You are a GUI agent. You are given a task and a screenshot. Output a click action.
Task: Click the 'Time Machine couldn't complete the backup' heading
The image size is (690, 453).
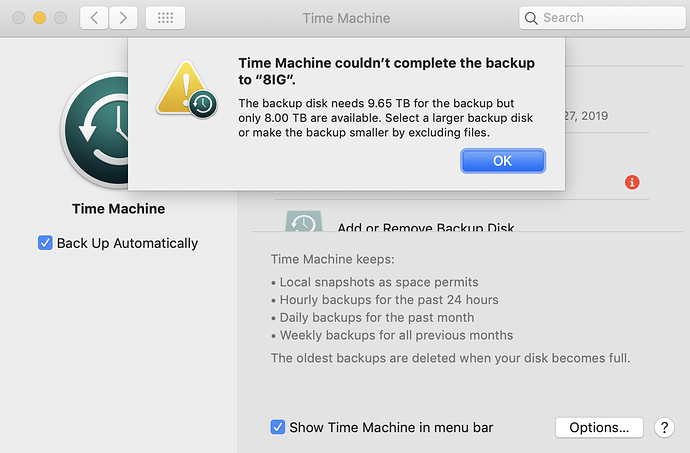(x=386, y=71)
